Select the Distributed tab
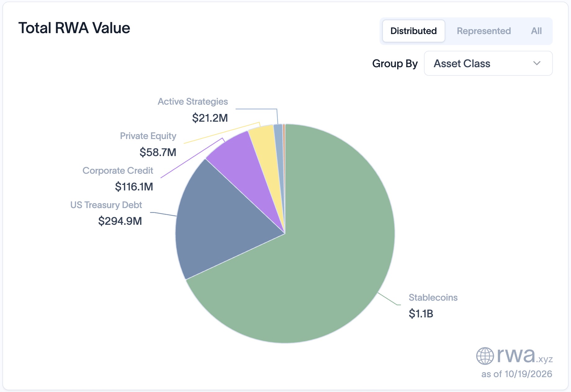 tap(414, 31)
